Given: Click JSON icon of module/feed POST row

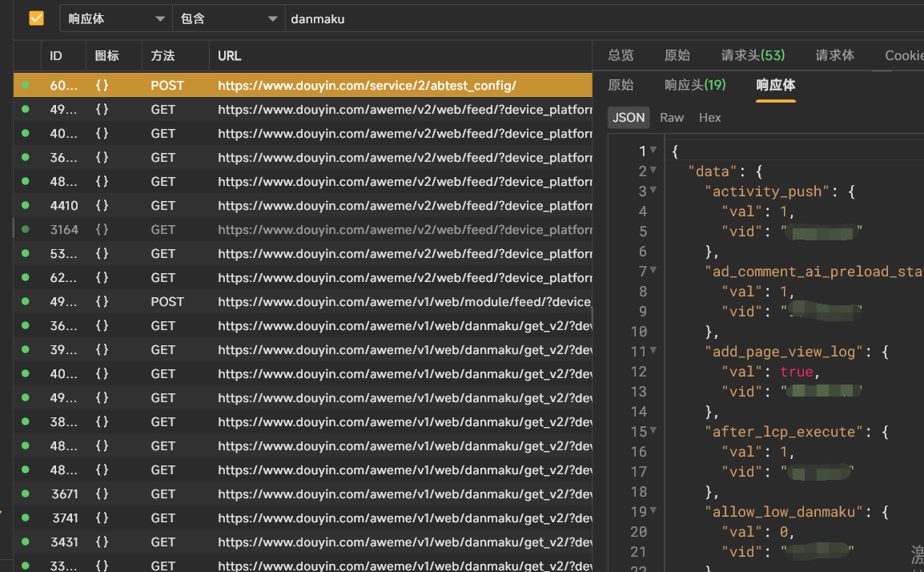Looking at the screenshot, I should pos(102,301).
